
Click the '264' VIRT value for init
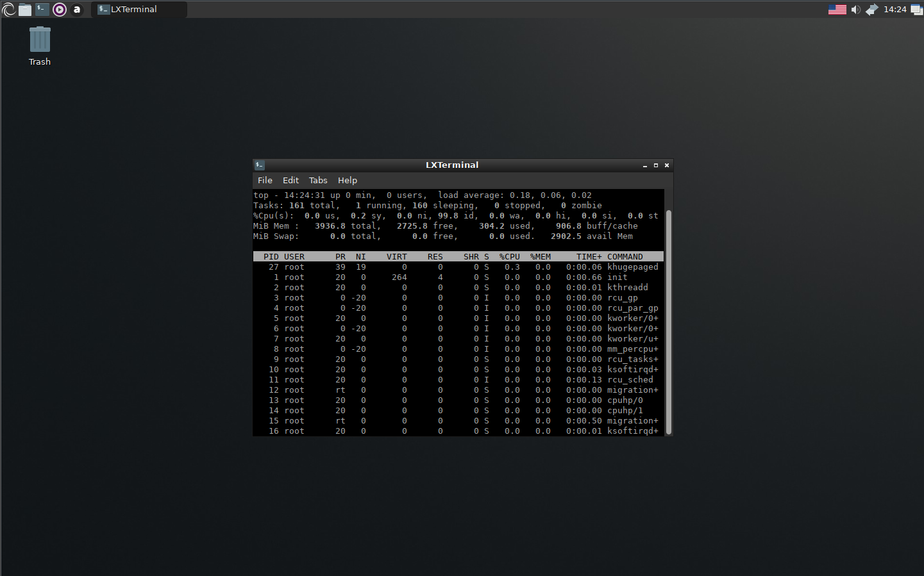[399, 277]
